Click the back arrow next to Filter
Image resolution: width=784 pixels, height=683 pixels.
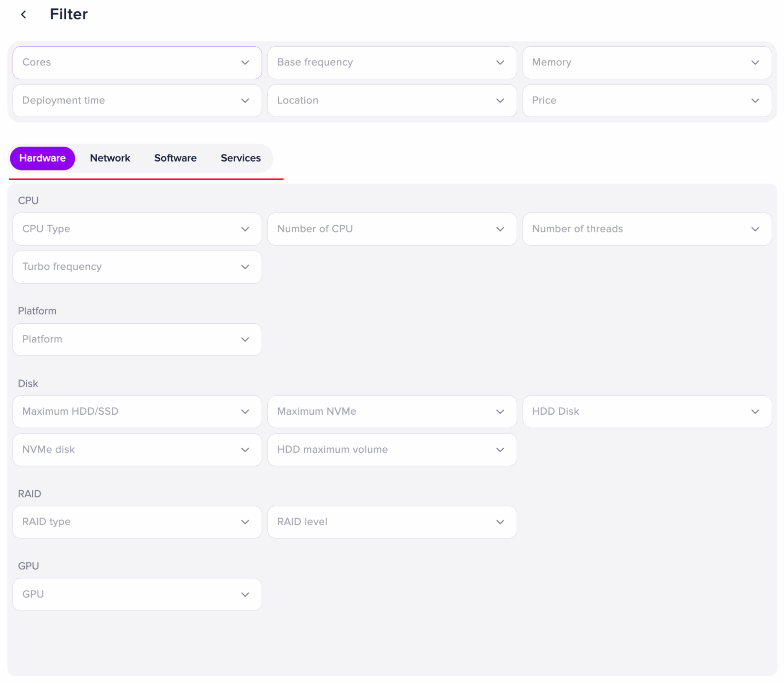[x=24, y=15]
